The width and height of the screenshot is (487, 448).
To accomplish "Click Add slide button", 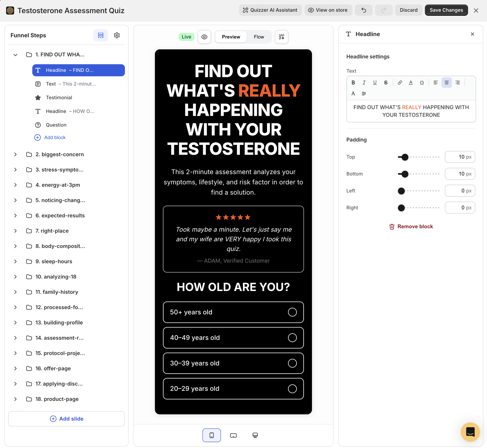I will click(67, 419).
